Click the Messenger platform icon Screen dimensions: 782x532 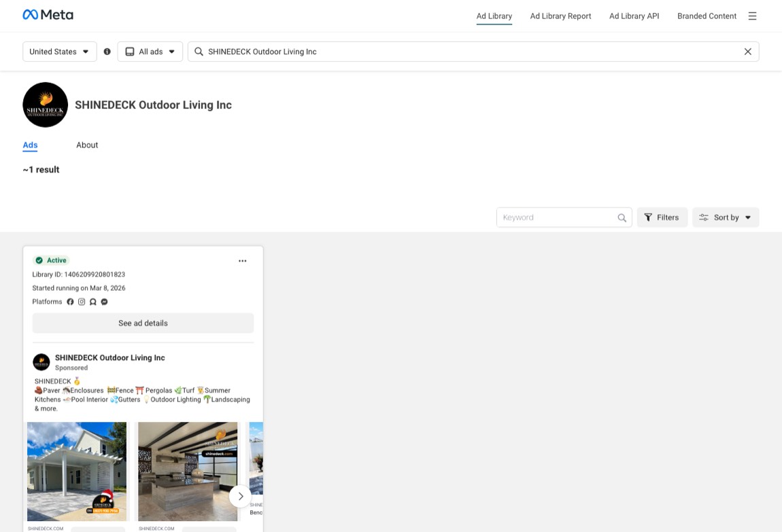coord(104,302)
